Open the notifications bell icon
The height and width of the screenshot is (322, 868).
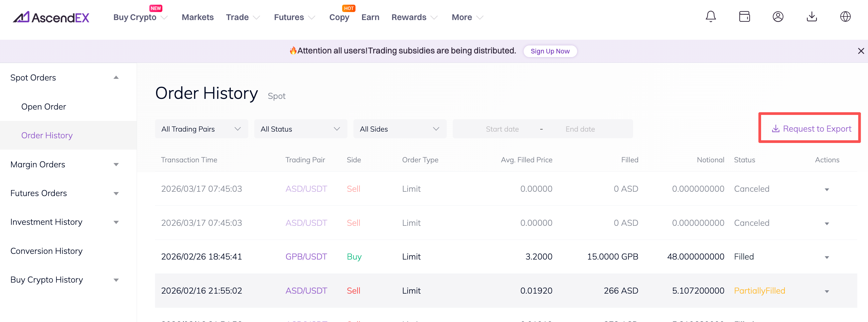(x=711, y=16)
